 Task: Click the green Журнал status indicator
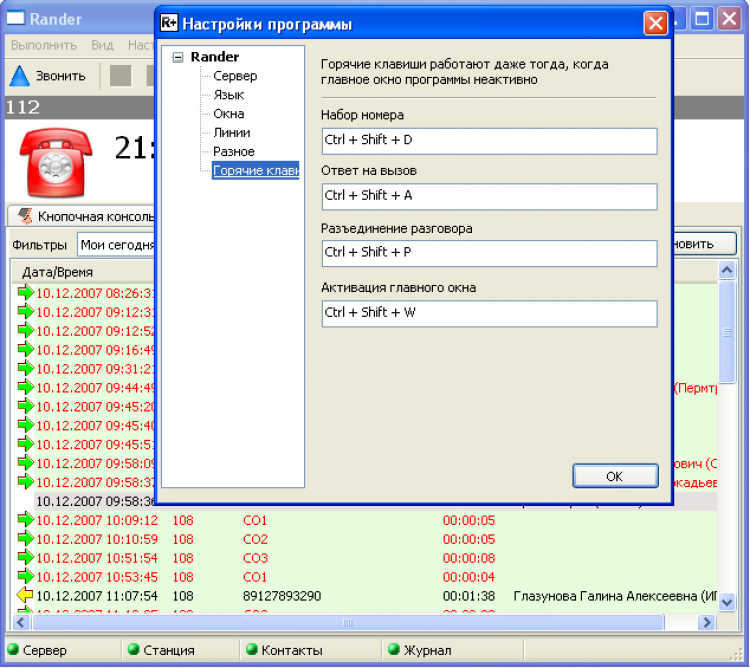click(394, 649)
